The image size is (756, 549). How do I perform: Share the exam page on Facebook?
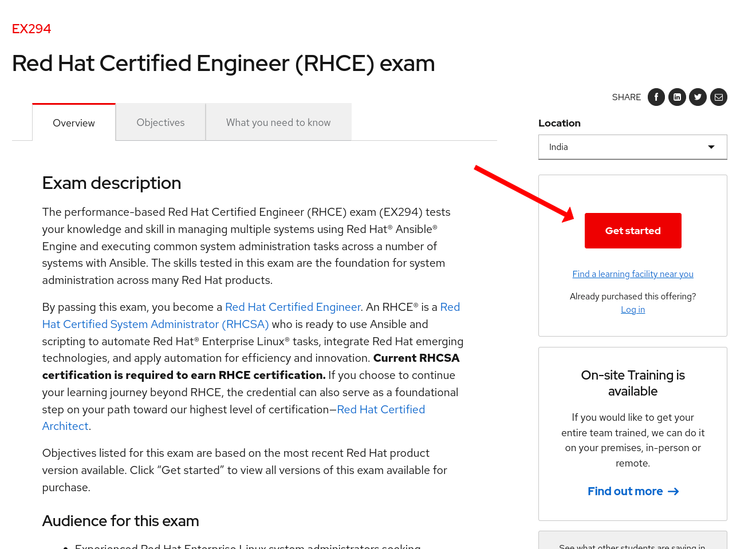point(656,97)
